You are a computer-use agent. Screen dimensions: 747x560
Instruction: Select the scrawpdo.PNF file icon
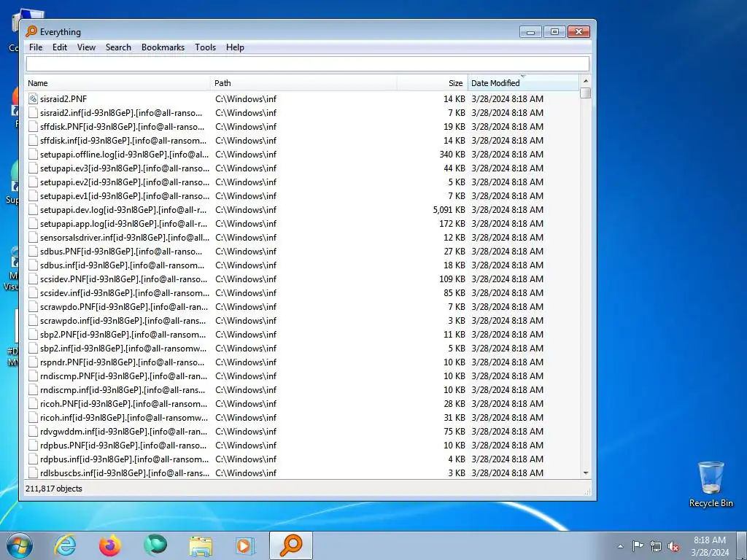pos(33,307)
